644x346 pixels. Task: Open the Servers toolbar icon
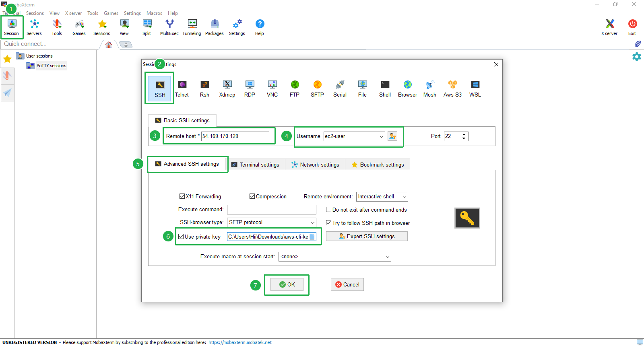pos(34,27)
